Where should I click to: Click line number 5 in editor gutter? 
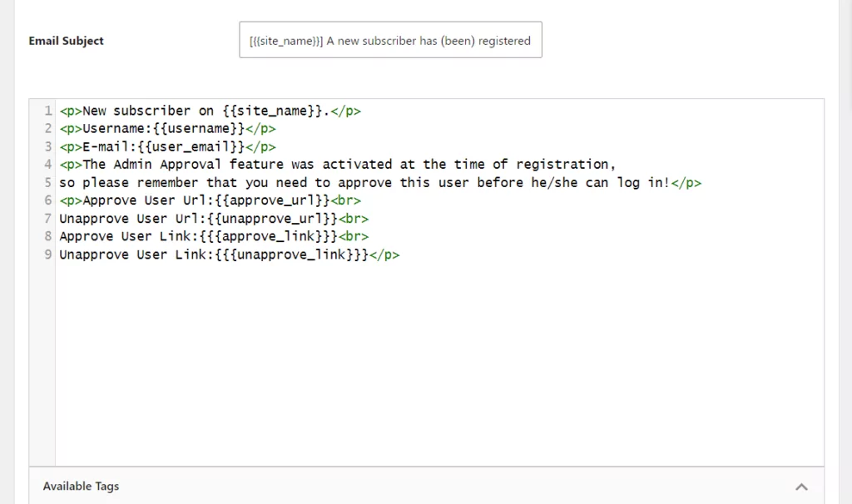[x=47, y=182]
